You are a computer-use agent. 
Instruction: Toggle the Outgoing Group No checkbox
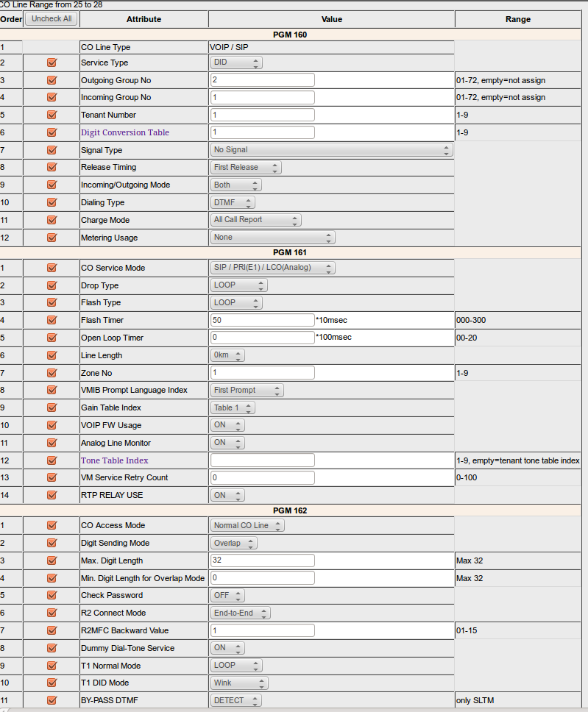pos(52,80)
